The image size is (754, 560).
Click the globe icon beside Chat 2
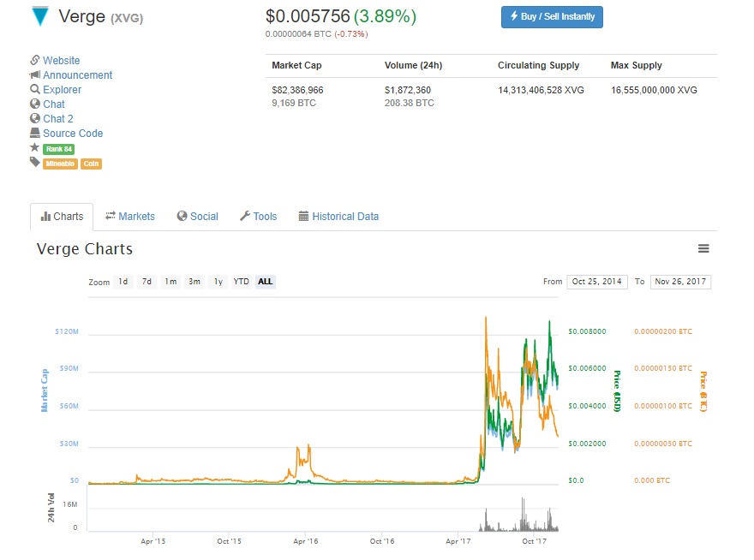click(x=34, y=118)
